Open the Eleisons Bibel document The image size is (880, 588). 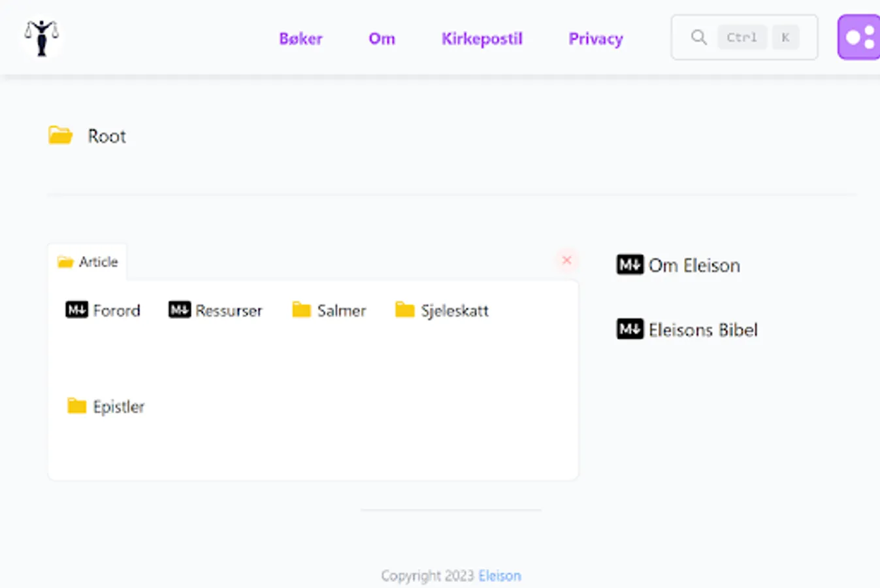click(x=703, y=330)
